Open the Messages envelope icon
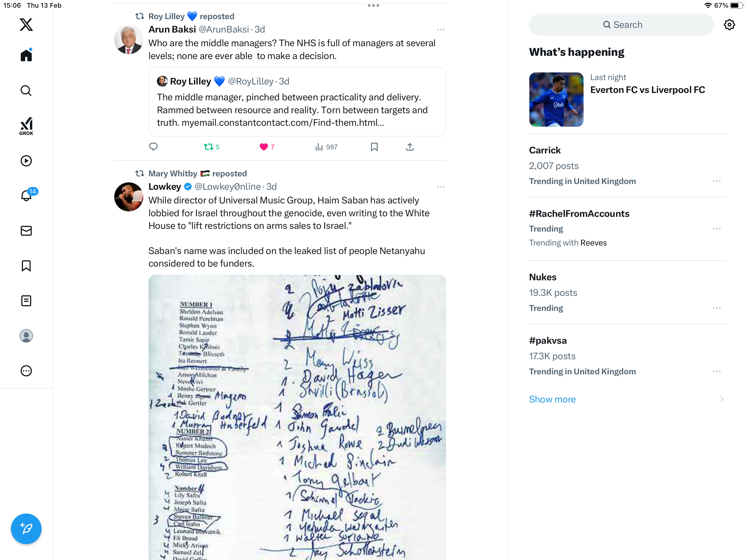Viewport: 747px width, 560px height. [26, 231]
